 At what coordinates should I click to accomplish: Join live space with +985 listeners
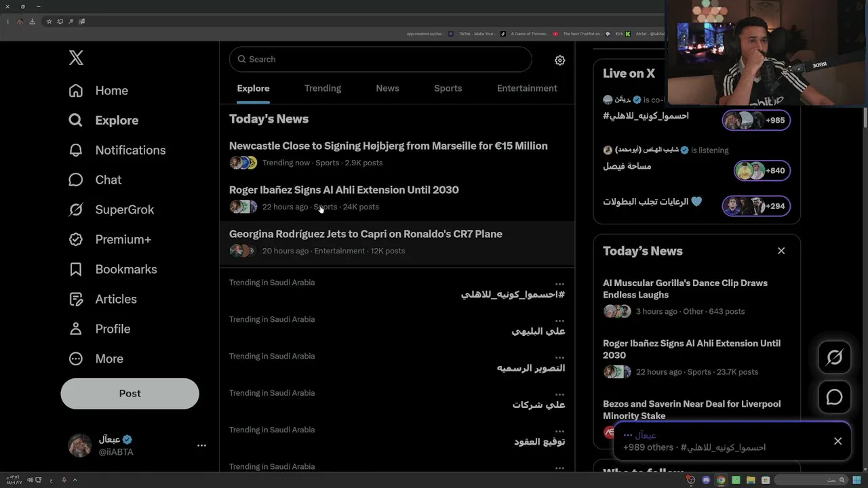pos(756,120)
